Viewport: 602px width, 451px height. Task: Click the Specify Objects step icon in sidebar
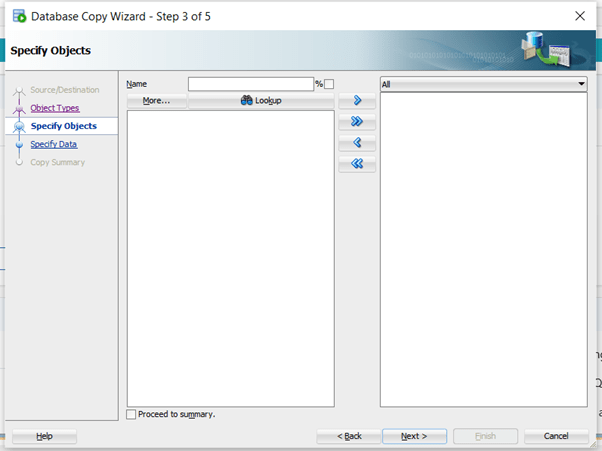tap(19, 126)
